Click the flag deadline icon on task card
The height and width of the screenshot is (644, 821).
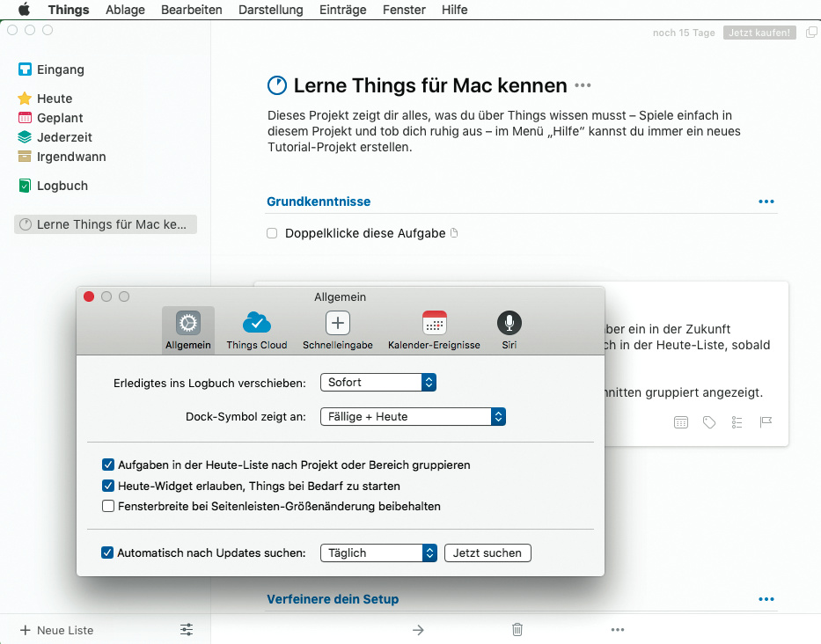click(x=766, y=422)
